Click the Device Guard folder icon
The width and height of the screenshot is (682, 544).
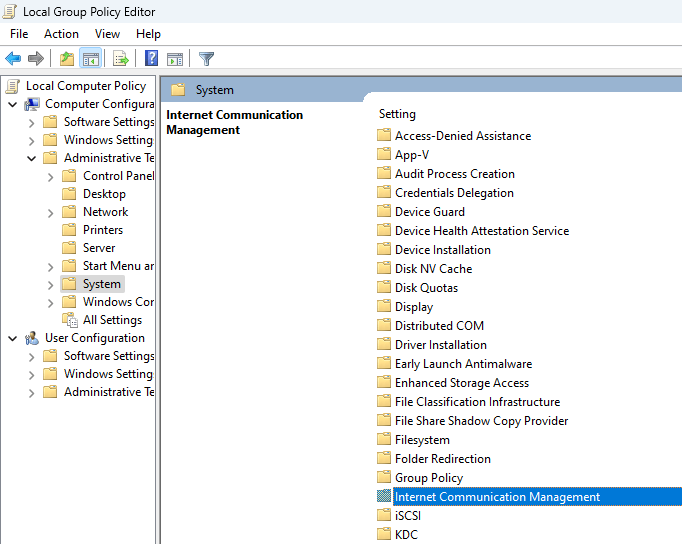click(x=384, y=211)
